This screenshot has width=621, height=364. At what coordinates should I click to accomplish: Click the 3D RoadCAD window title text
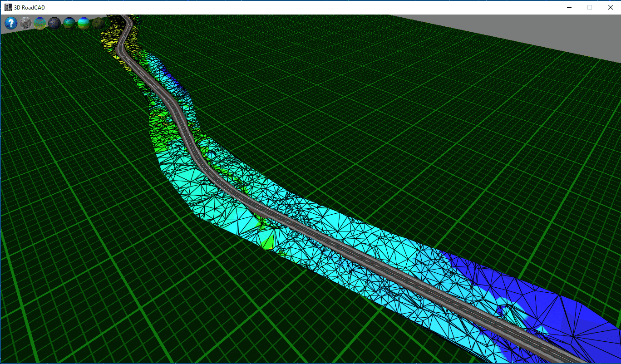tap(30, 8)
